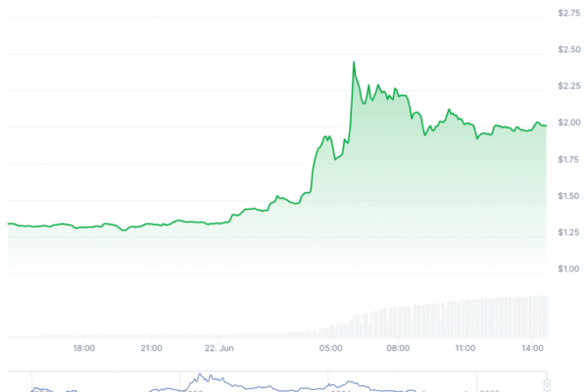Click the tallest peak in the navigator mini-chart

coord(201,375)
